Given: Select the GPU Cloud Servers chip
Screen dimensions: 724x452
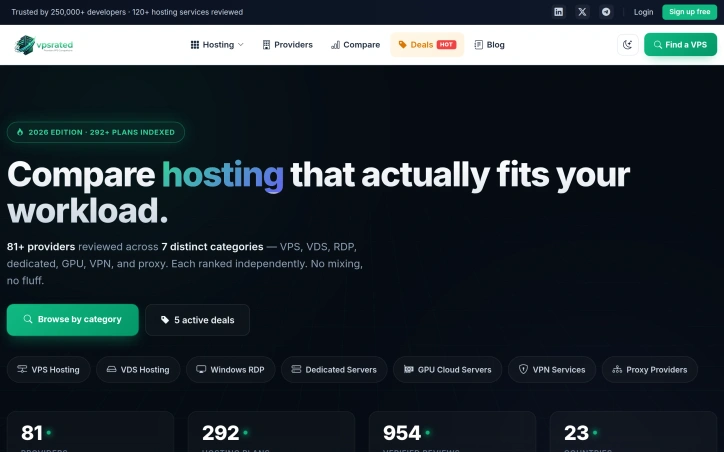Looking at the screenshot, I should [447, 369].
